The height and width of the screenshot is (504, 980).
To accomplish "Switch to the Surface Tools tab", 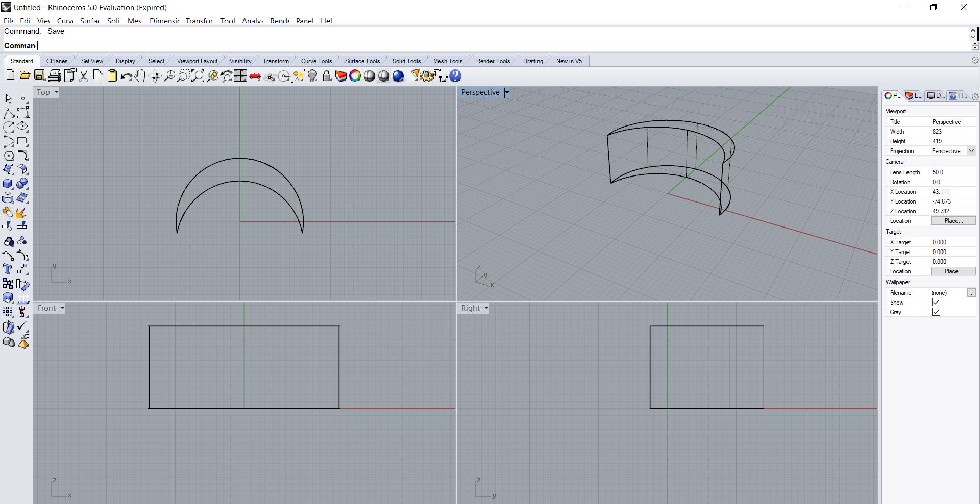I will click(362, 61).
